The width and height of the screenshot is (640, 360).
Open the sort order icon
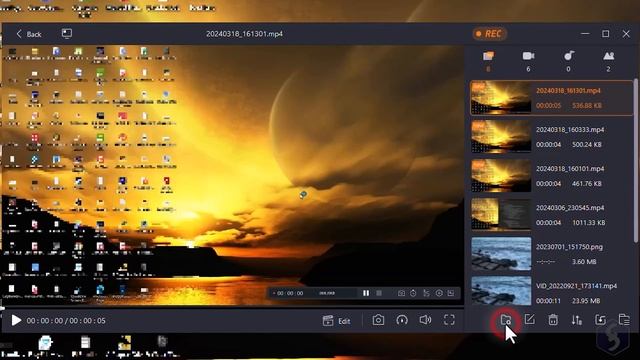pyautogui.click(x=577, y=320)
